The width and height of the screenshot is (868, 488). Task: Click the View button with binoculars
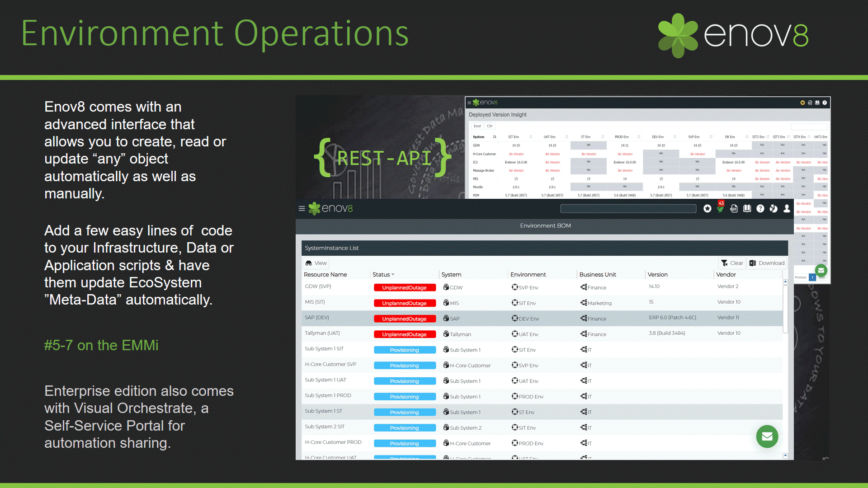pos(316,263)
